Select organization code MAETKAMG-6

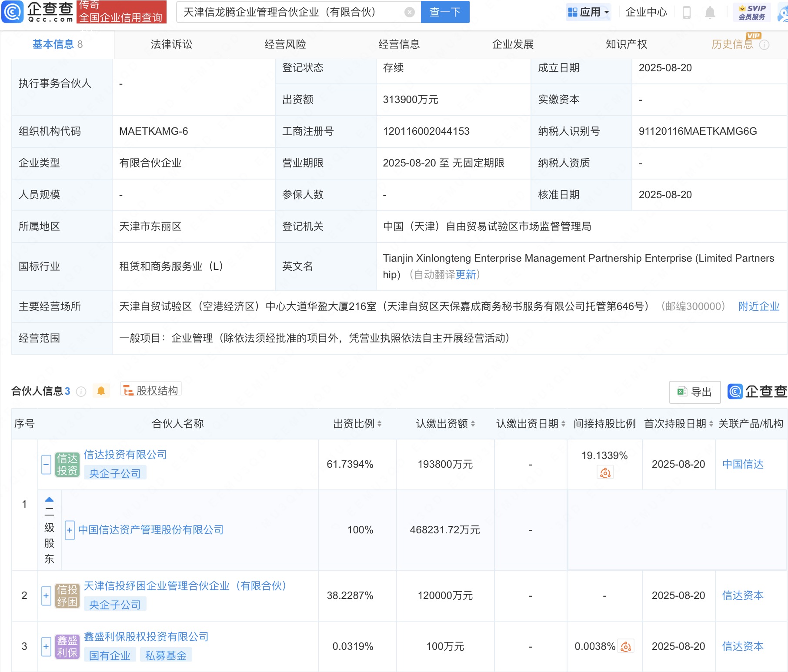click(154, 131)
